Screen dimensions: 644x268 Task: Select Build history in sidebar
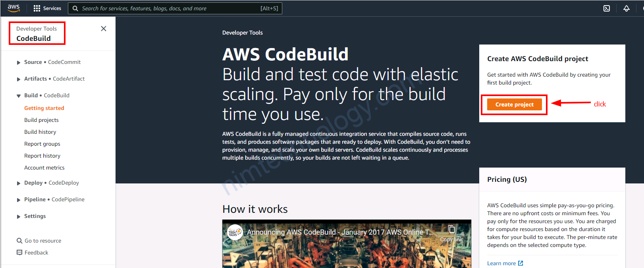click(x=40, y=132)
